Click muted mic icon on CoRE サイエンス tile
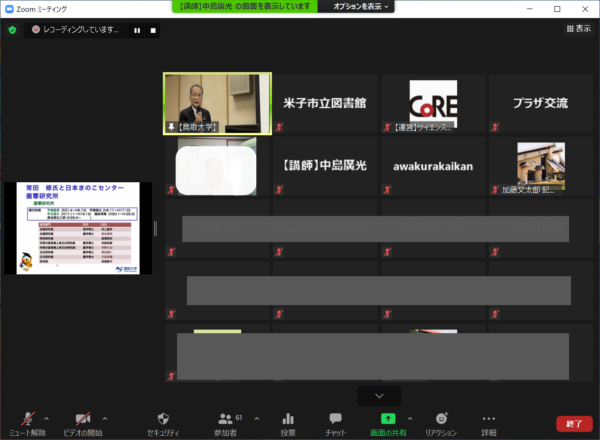 point(387,127)
